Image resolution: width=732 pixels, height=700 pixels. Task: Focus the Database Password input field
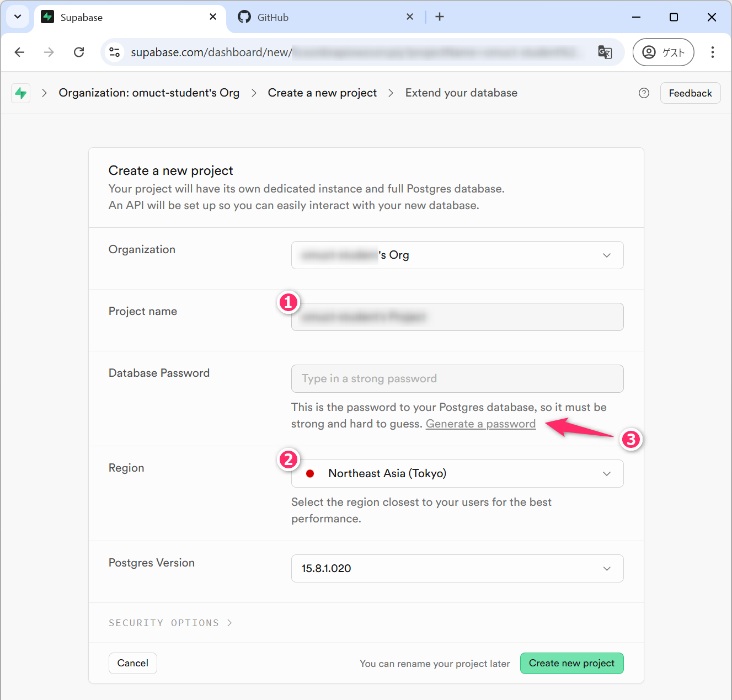457,379
